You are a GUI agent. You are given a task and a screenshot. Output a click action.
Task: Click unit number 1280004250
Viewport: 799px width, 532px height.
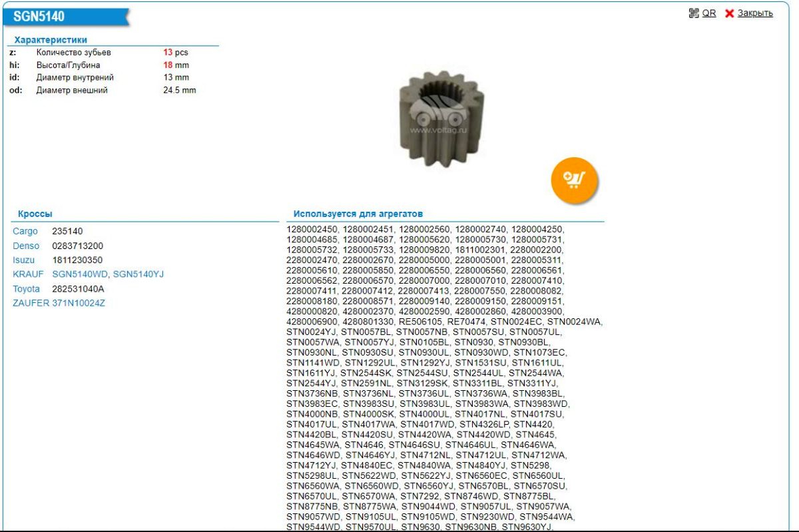point(537,229)
